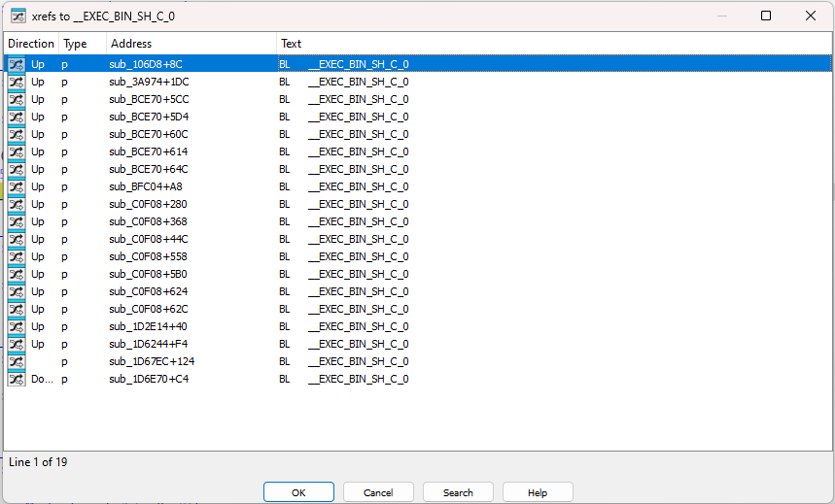Select address sub_BCE70+5D4
The image size is (835, 504).
point(149,118)
